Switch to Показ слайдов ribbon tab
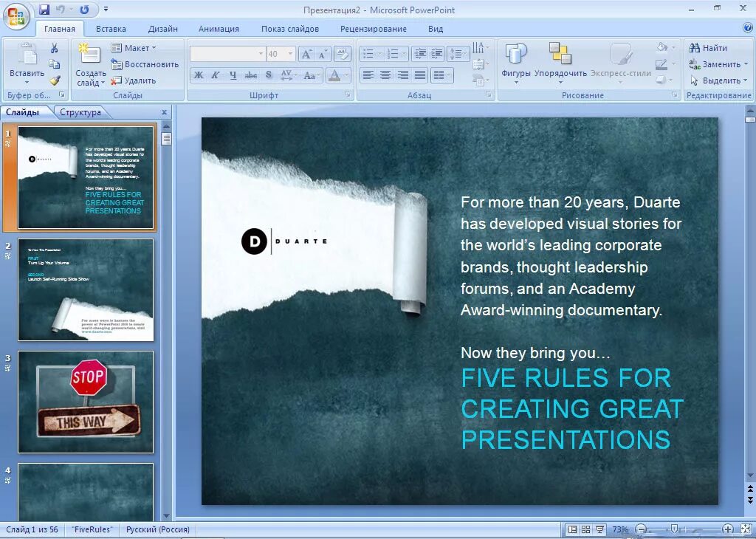This screenshot has height=539, width=756. (290, 29)
